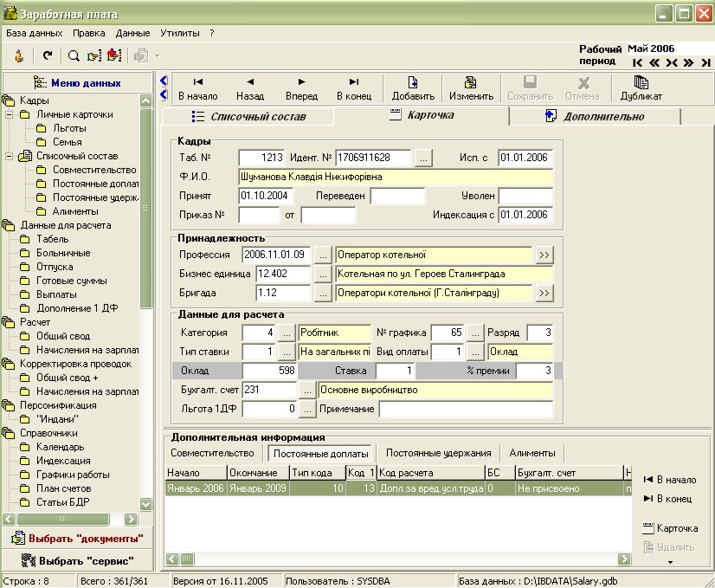Select 'Больничные' in the data tree
Screen dimensions: 715x588
[63, 253]
